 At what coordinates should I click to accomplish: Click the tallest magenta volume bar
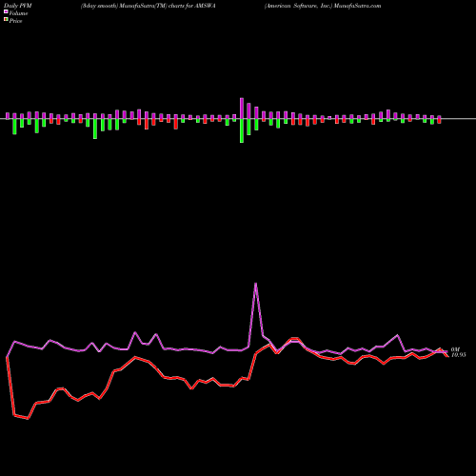[242, 109]
